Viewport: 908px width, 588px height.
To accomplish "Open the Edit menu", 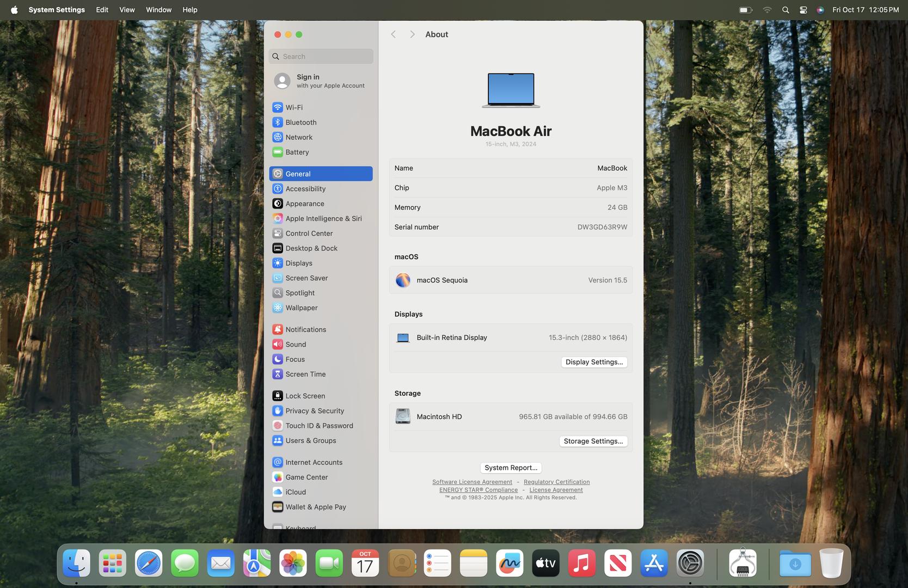I will tap(102, 10).
